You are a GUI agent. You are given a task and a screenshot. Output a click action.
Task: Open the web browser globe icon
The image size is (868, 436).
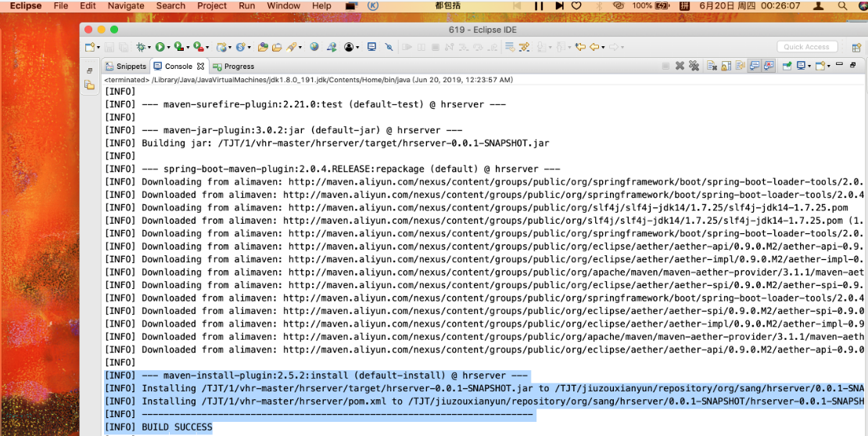click(314, 47)
